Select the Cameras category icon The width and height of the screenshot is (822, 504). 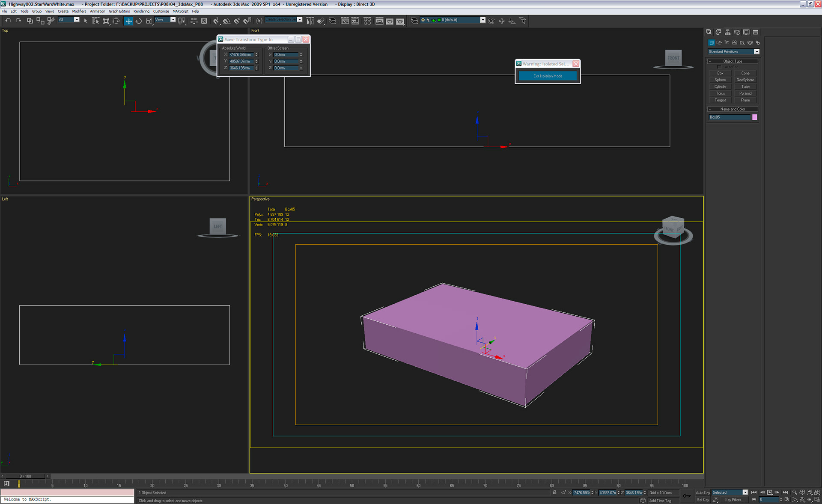(x=734, y=42)
